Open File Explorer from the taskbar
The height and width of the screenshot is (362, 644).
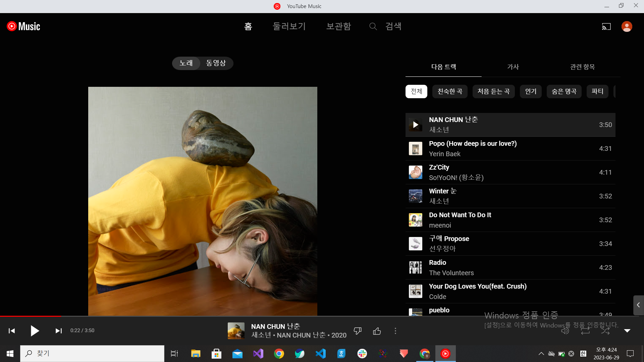click(x=196, y=354)
